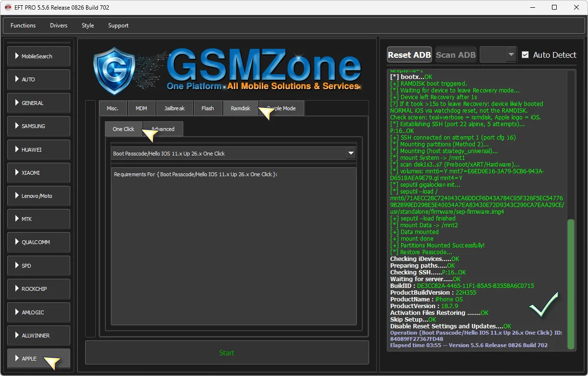Viewport: 588px width, 376px height.
Task: Expand the AUTO sidebar section
Action: point(38,79)
